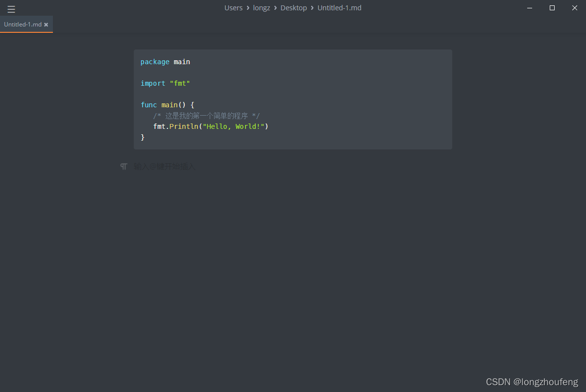Click the Desktop breadcrumb segment
The width and height of the screenshot is (586, 392).
coord(293,8)
